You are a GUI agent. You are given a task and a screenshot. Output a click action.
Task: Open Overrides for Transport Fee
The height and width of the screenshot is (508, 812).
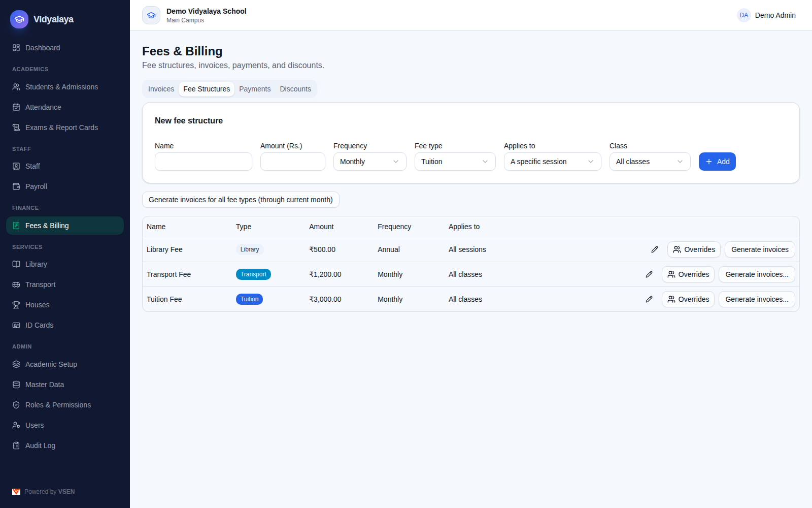688,274
